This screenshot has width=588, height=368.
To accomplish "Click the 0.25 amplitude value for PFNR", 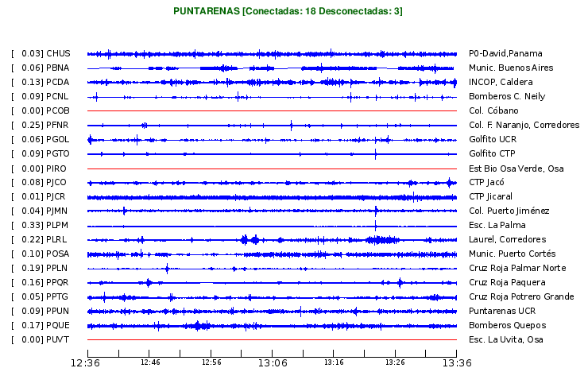I will tap(31, 125).
